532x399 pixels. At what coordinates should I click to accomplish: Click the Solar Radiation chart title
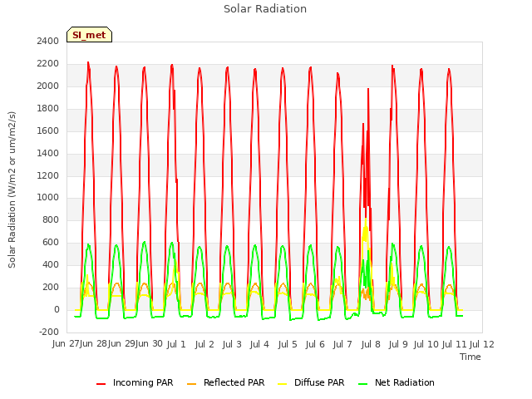pos(265,9)
